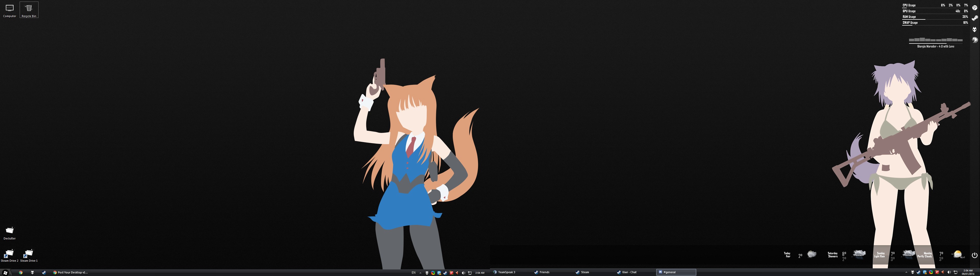Image resolution: width=980 pixels, height=276 pixels.
Task: Click foobar2000 tray icon on date-side taskbar
Action: [913, 273]
